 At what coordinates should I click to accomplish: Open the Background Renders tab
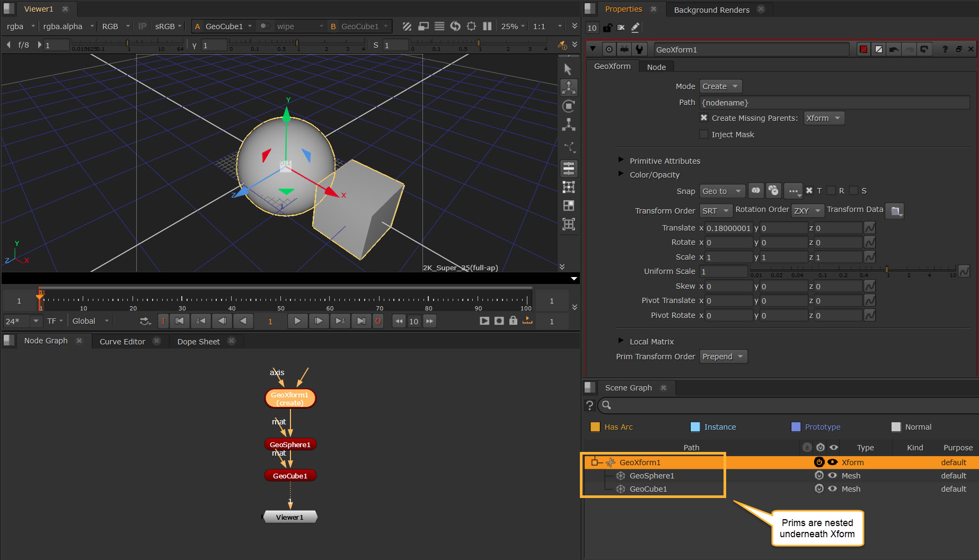click(x=711, y=10)
